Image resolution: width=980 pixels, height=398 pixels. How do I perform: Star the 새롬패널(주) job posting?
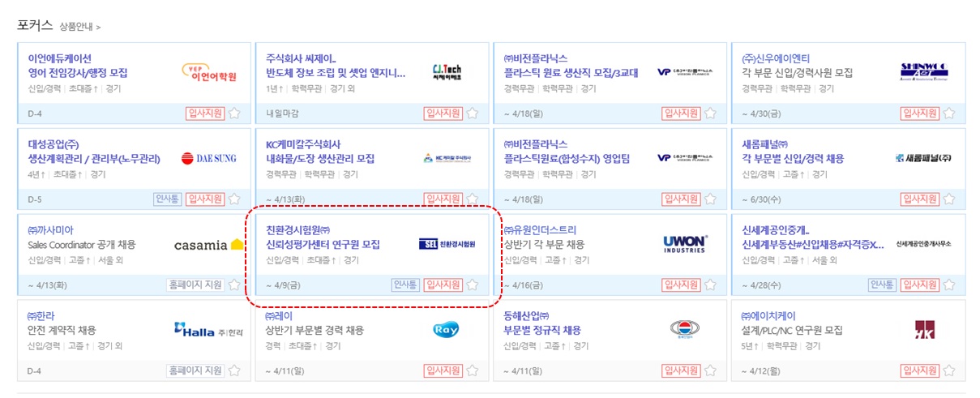pyautogui.click(x=948, y=199)
